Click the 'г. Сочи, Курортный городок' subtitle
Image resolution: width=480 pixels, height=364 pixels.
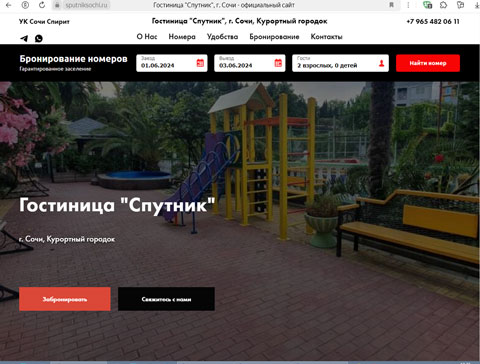[x=67, y=239]
